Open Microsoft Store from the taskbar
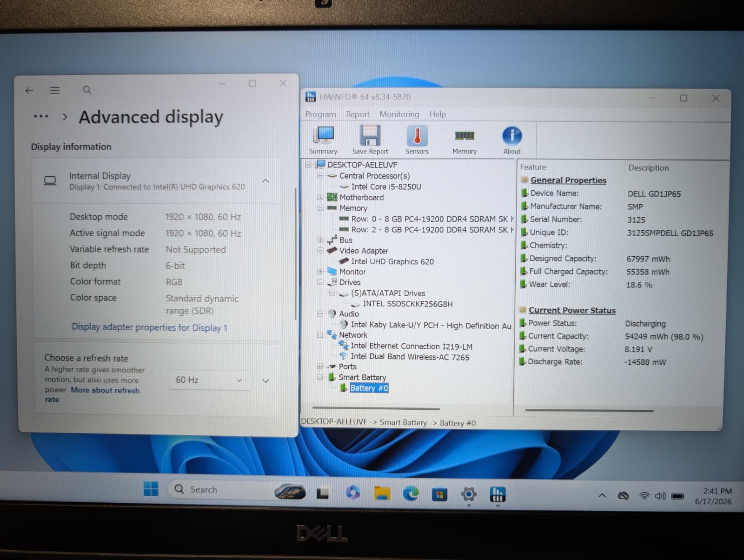 pos(439,494)
